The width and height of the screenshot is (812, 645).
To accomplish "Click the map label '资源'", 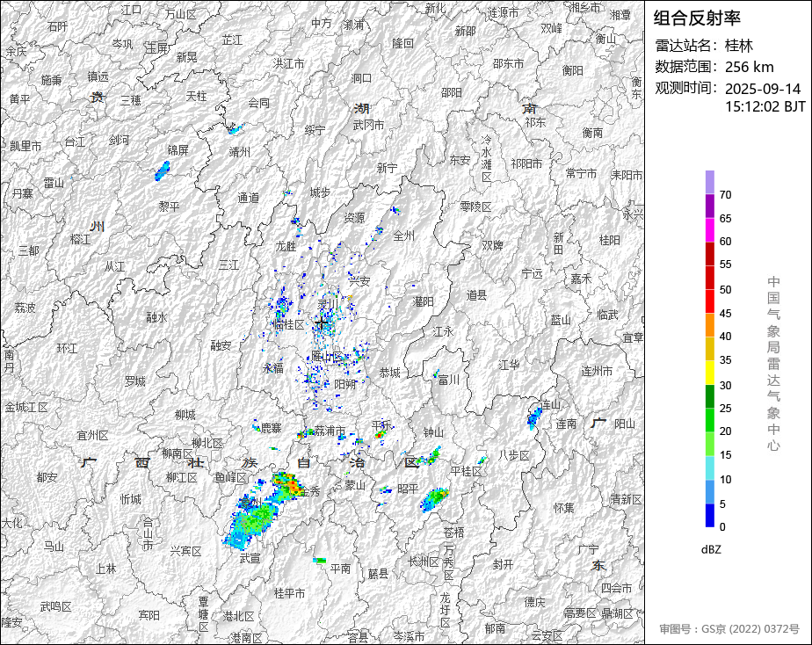I will [354, 218].
